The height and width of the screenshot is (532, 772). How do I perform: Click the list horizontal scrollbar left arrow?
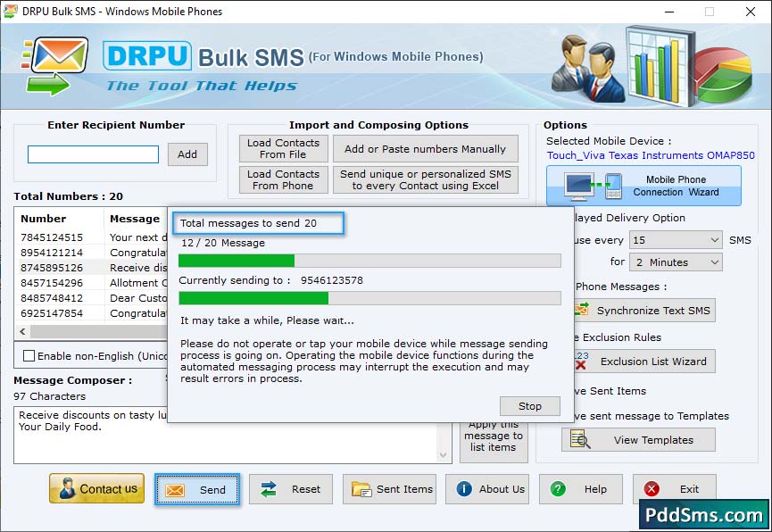tap(22, 331)
